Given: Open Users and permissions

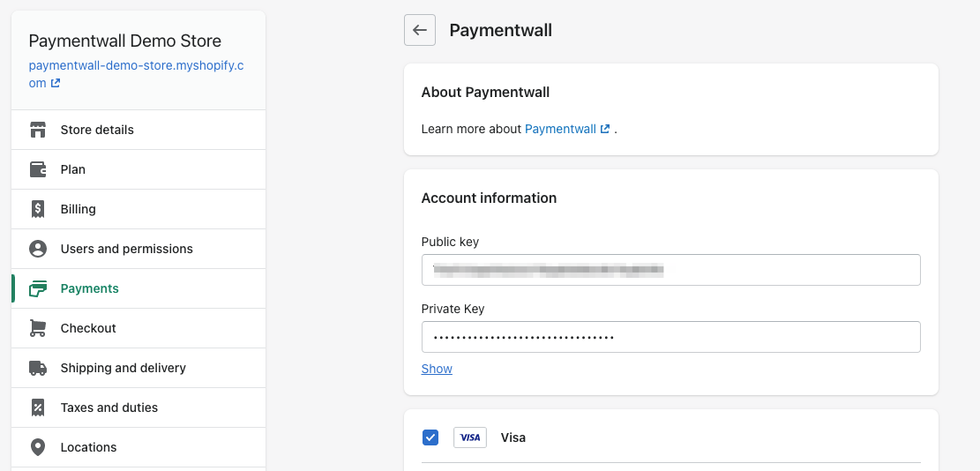Looking at the screenshot, I should point(138,249).
